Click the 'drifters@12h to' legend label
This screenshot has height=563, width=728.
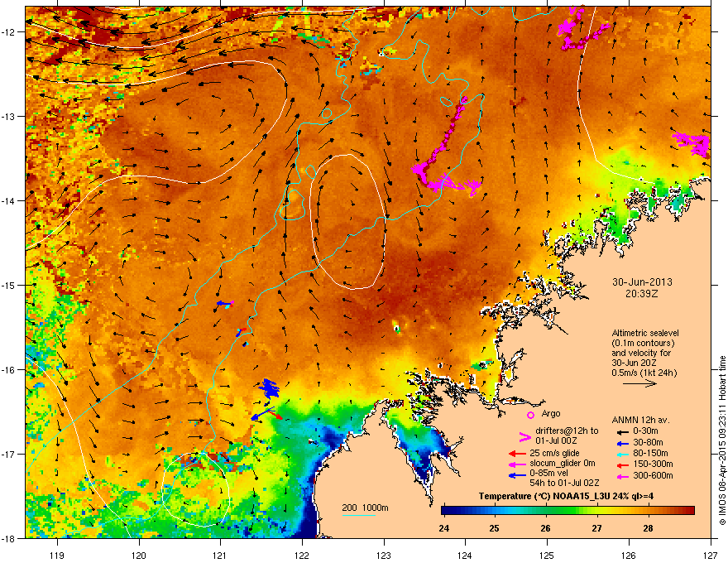pyautogui.click(x=567, y=431)
